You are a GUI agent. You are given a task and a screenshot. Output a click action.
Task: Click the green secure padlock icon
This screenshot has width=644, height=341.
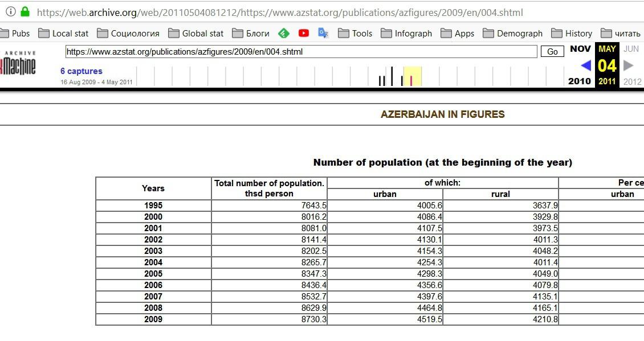tap(25, 12)
